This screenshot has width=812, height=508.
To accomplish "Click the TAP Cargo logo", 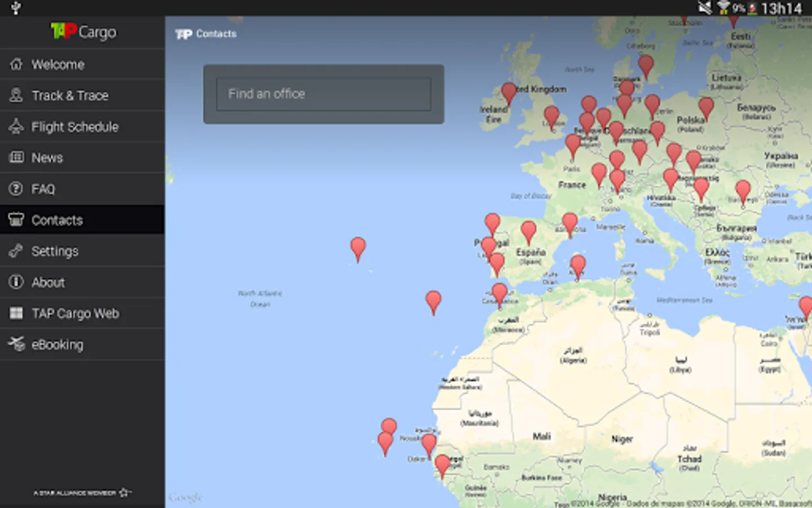I will 83,32.
